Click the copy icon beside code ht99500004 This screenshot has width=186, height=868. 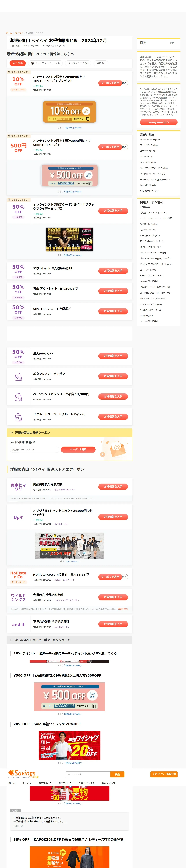coord(90,183)
